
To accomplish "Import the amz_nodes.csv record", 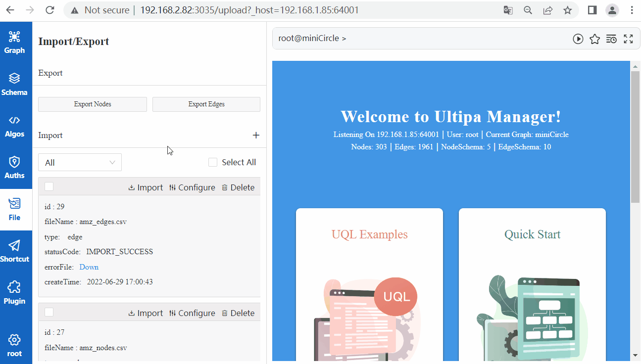I will [146, 313].
